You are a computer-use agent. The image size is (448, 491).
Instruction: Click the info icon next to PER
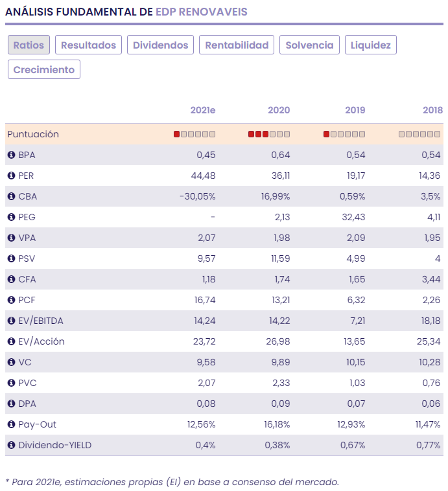pos(11,176)
